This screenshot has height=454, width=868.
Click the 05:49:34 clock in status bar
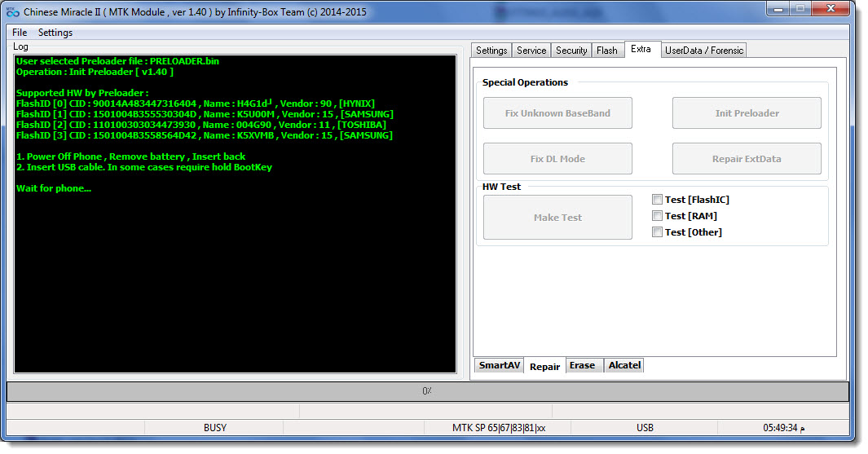(784, 427)
